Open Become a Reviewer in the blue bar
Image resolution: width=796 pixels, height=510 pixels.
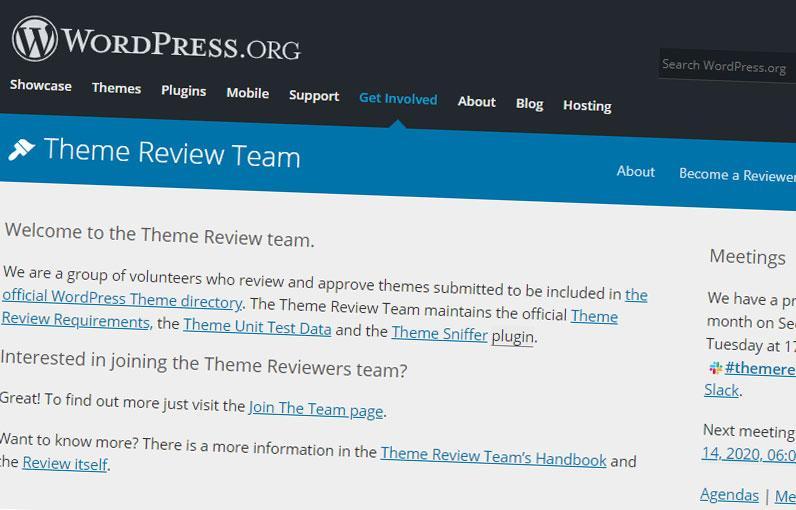pyautogui.click(x=737, y=175)
